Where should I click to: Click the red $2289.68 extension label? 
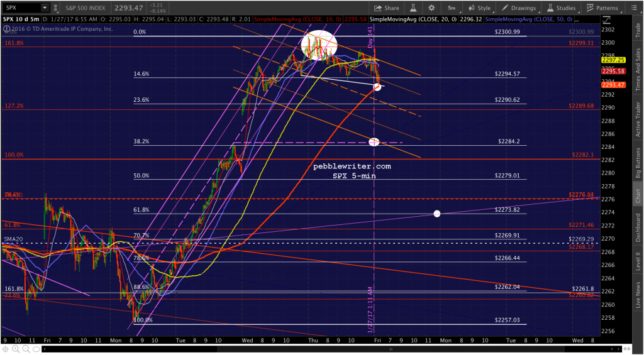tap(581, 106)
